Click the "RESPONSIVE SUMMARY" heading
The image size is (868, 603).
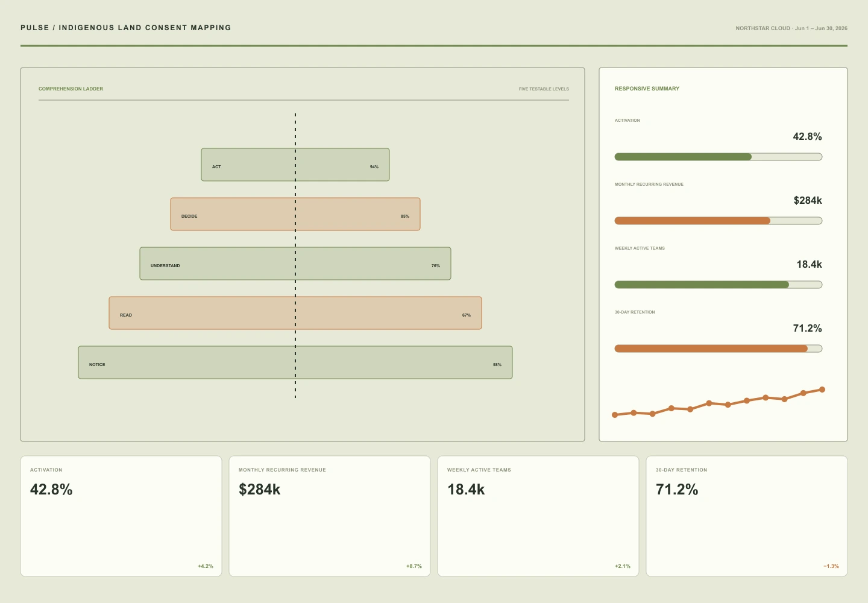(647, 89)
